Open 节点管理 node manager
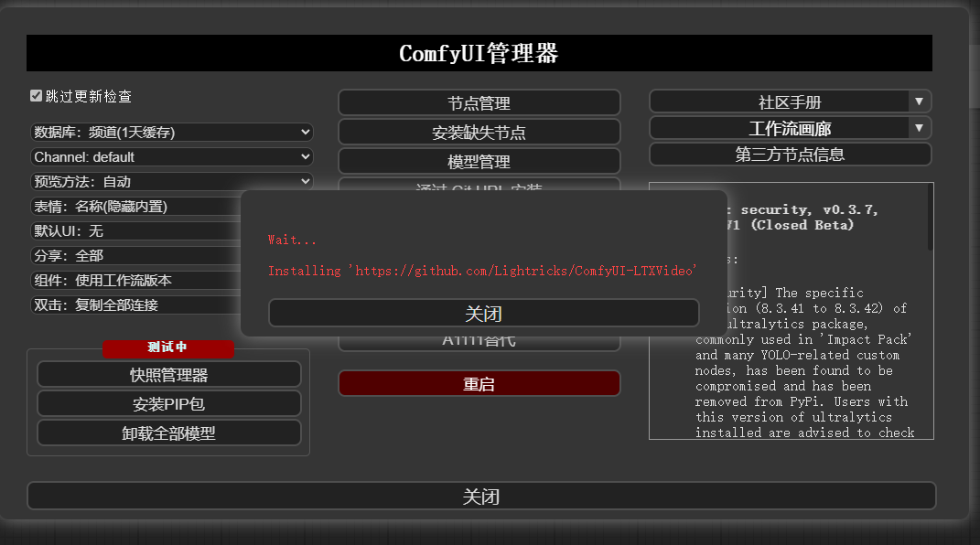Screen dimensions: 980x545 tap(479, 102)
